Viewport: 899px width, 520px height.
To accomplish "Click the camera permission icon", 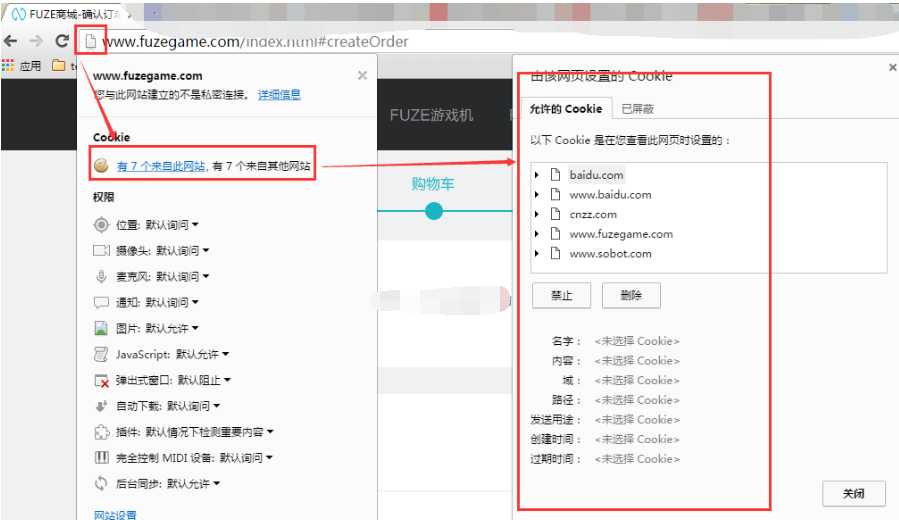I will pyautogui.click(x=101, y=251).
